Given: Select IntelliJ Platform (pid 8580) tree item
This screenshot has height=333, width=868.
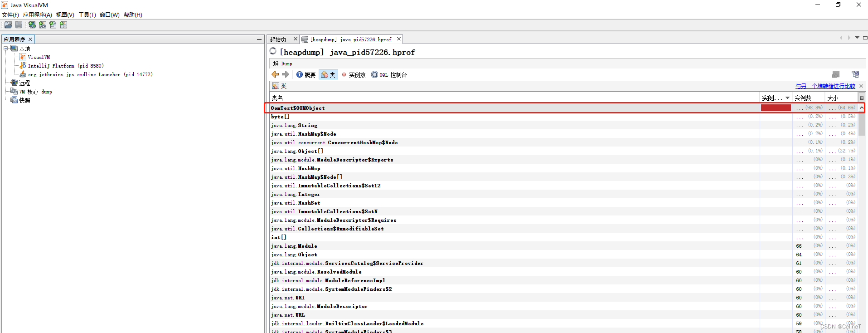Looking at the screenshot, I should pyautogui.click(x=66, y=66).
